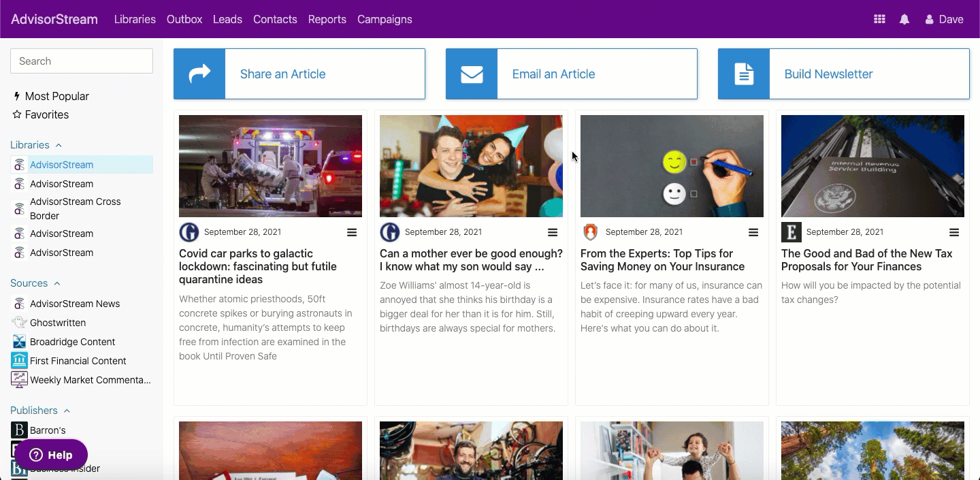Click the Email an Article button
This screenshot has width=980, height=480.
(x=572, y=74)
